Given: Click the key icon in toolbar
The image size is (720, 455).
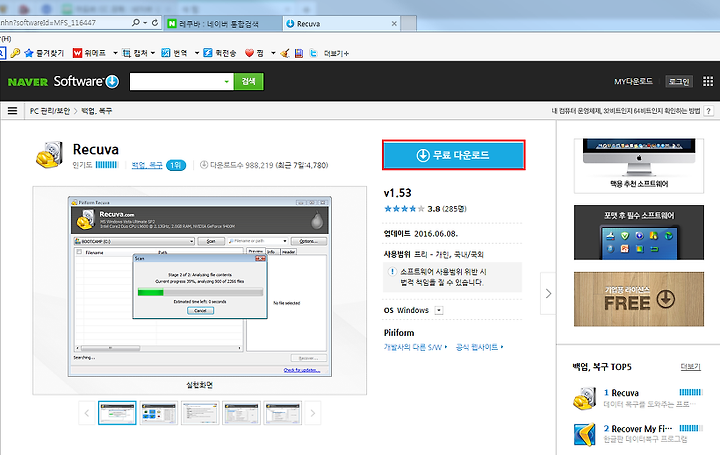Looking at the screenshot, I should click(x=15, y=53).
